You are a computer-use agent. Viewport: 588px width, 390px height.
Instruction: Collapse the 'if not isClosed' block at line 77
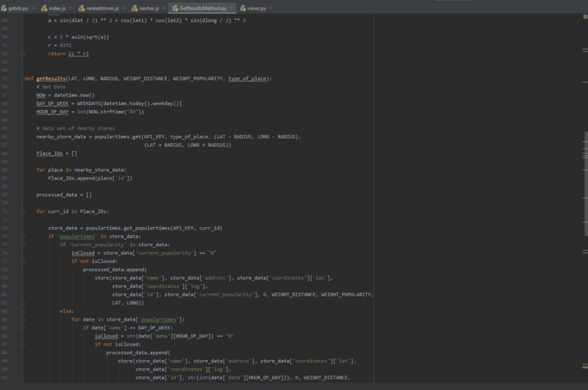(23, 261)
